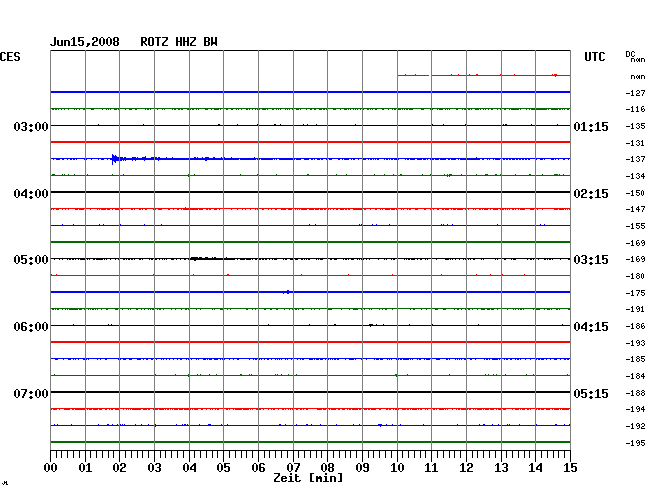Click the DC value -127

coord(635,93)
